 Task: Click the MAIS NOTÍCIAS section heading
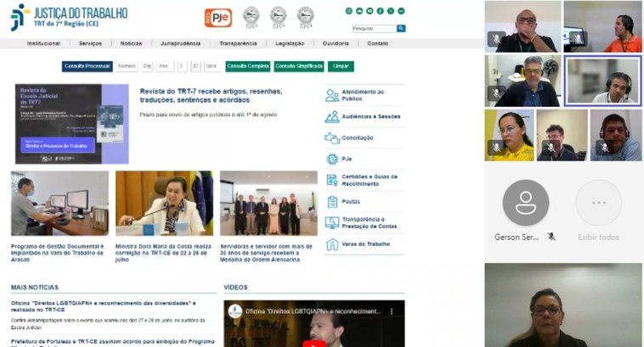(35, 287)
